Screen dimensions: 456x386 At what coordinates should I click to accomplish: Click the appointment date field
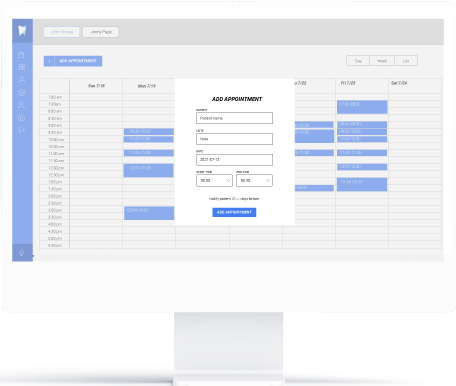(x=234, y=160)
